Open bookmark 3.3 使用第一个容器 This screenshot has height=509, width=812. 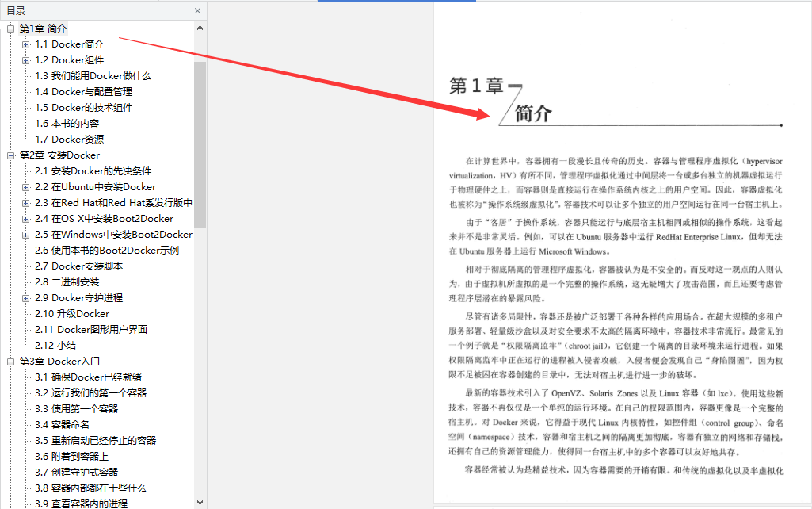[77, 409]
